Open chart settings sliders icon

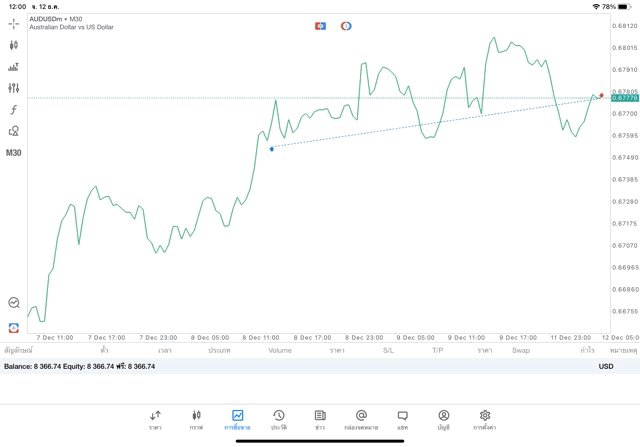pyautogui.click(x=13, y=88)
